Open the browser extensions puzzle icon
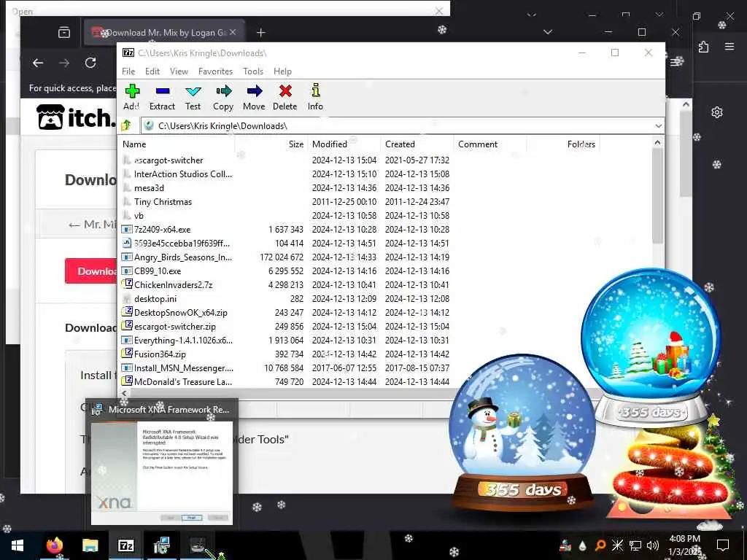This screenshot has height=560, width=747. tap(704, 47)
